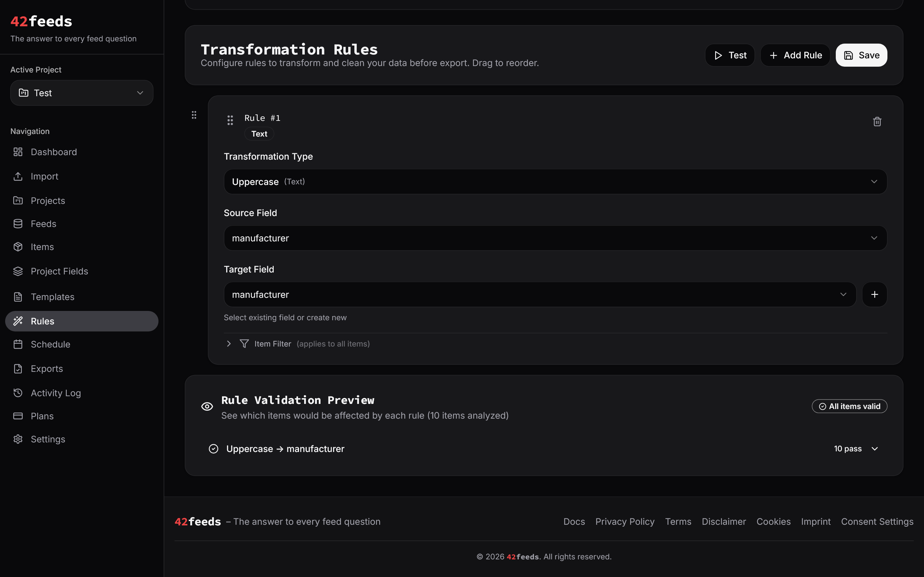This screenshot has height=577, width=924.
Task: Open Project Fields from the sidebar
Action: coord(59,271)
